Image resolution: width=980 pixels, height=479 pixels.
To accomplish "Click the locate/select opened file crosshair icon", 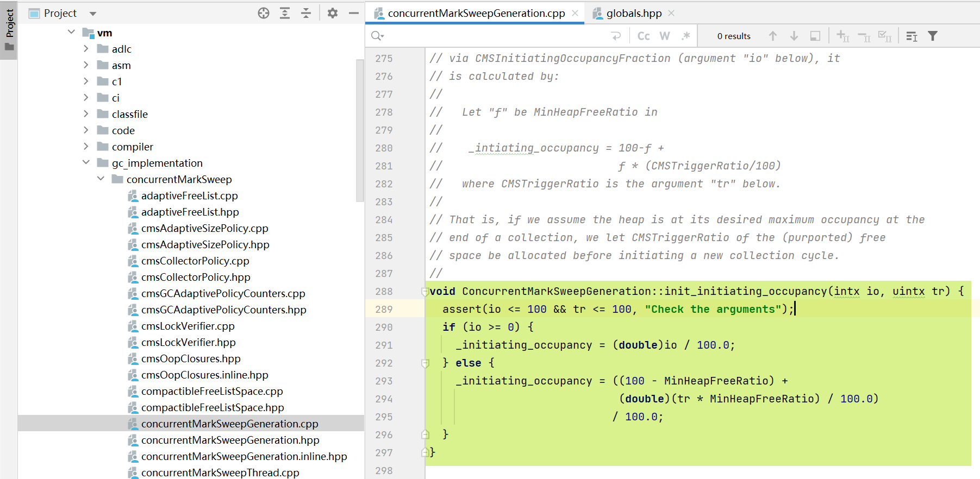I will [x=264, y=14].
